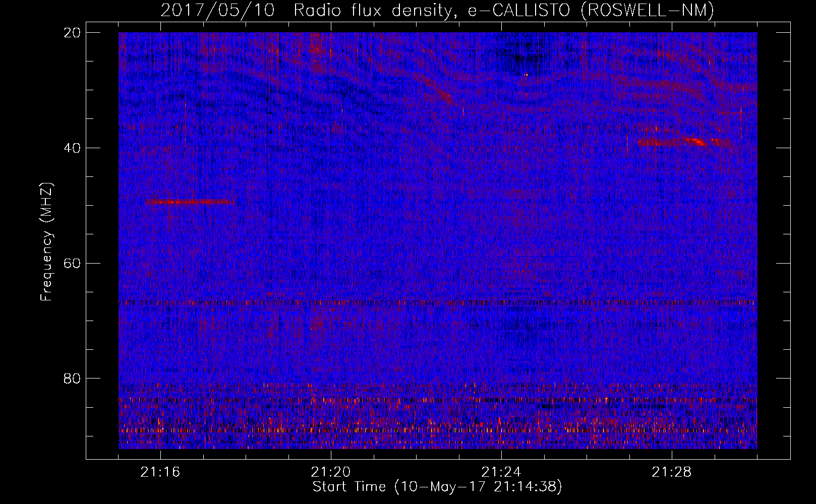Click the dashed red interference line near 67 MHz
Image resolution: width=816 pixels, height=504 pixels.
[x=438, y=303]
